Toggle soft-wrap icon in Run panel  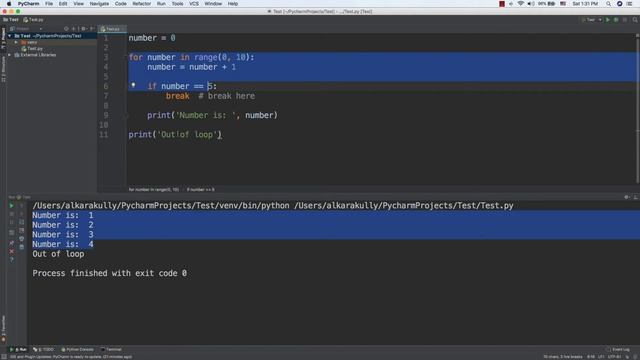[22, 222]
